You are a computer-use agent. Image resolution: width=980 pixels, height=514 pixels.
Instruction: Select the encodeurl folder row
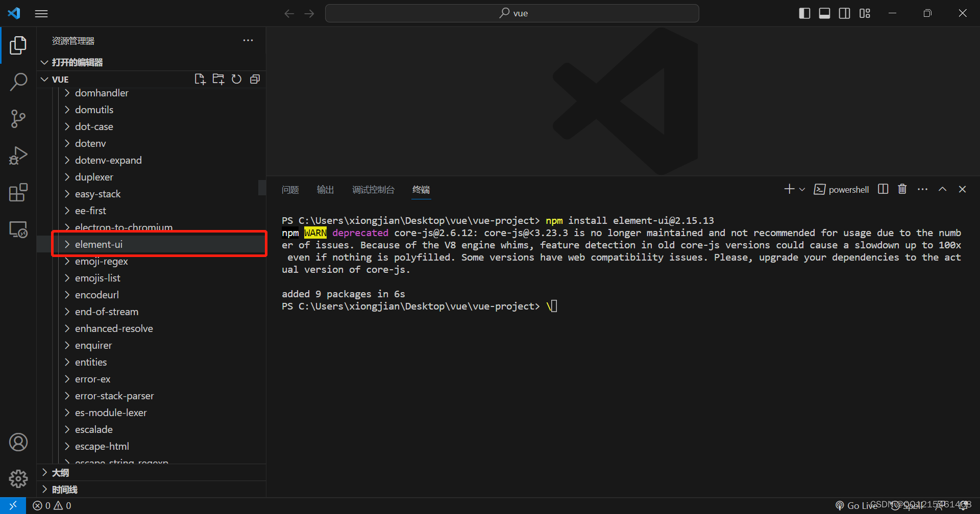(x=151, y=295)
